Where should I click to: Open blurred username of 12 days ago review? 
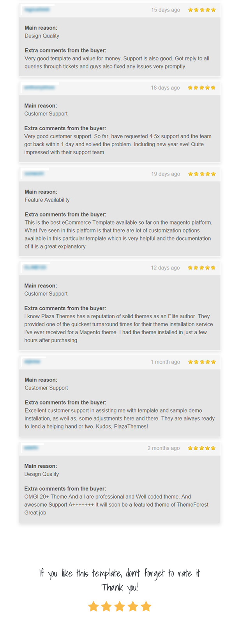(35, 267)
